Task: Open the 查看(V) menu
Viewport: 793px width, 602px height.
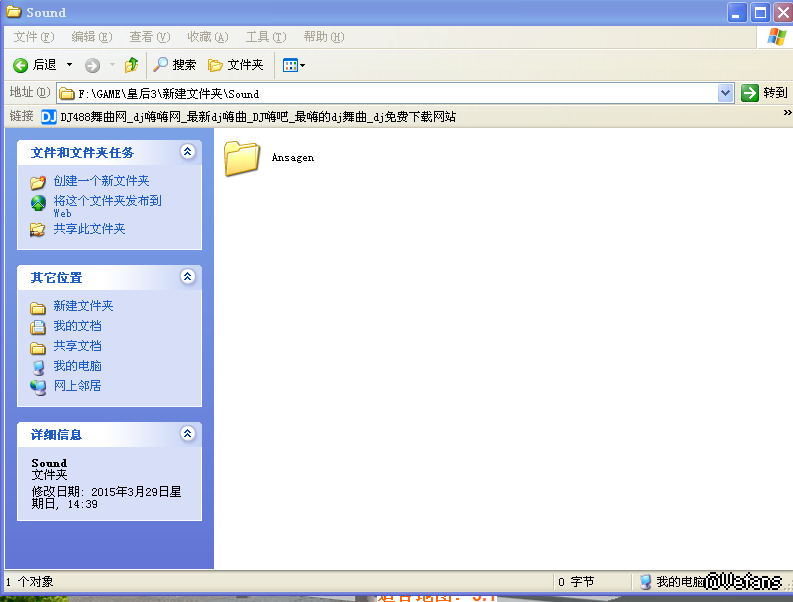Action: (150, 37)
